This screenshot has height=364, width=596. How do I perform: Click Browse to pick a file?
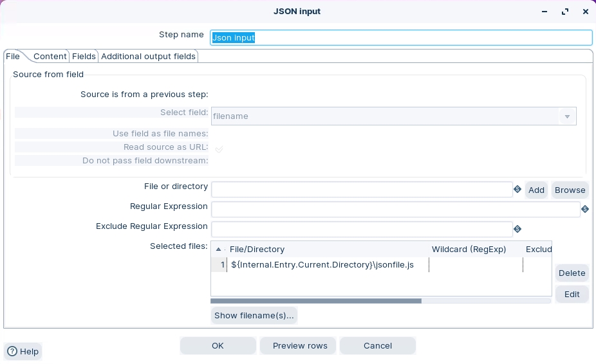coord(570,190)
